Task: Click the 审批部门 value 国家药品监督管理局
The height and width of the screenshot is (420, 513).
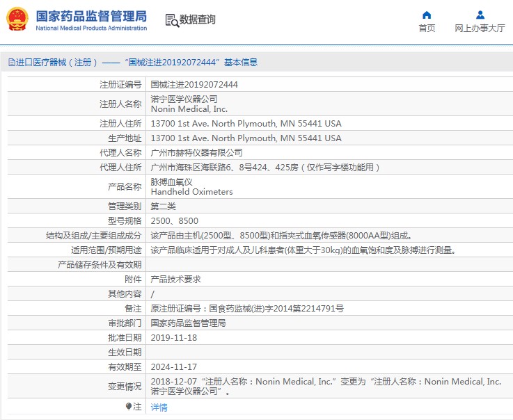Action: click(188, 323)
